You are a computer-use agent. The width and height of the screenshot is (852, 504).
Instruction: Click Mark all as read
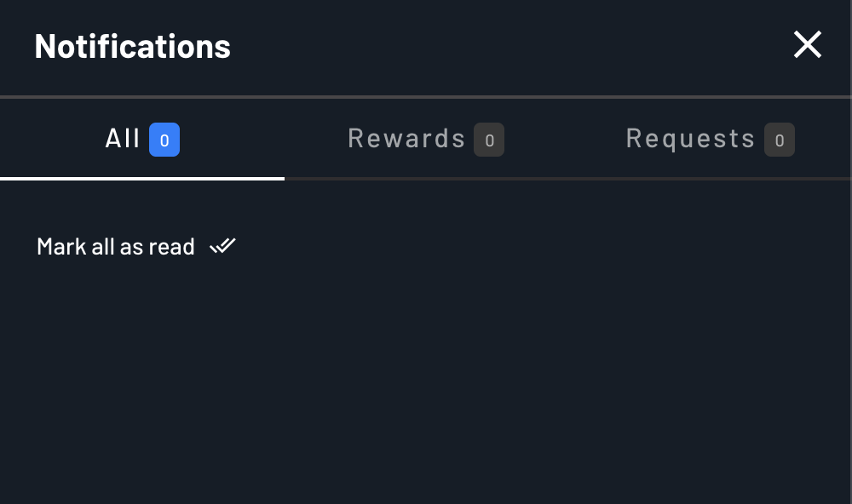tap(116, 246)
